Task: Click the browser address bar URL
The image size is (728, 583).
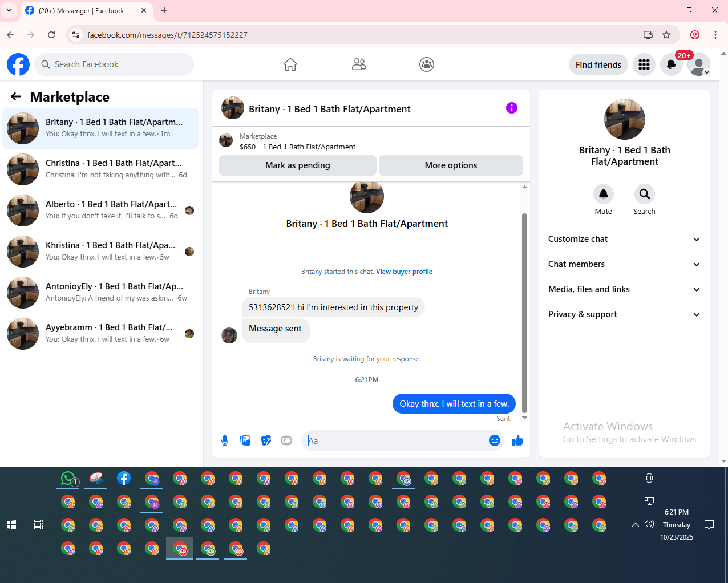Action: tap(167, 35)
